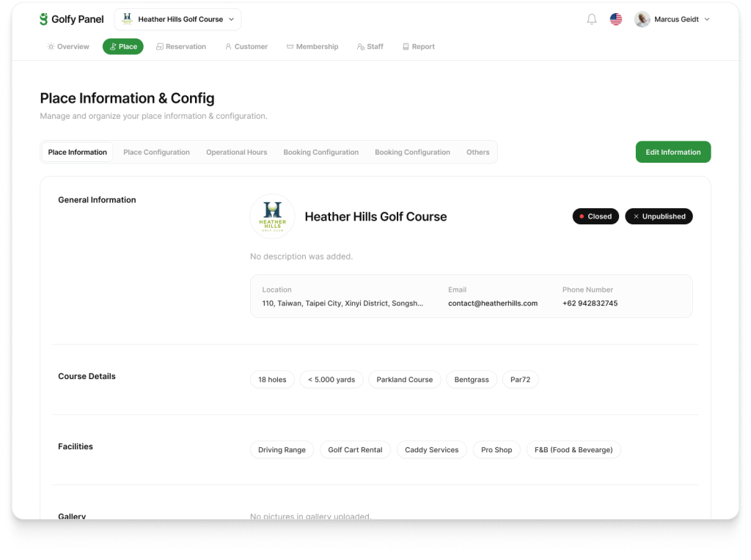751x560 pixels.
Task: Click Marcus Geidt's profile avatar
Action: coord(642,19)
